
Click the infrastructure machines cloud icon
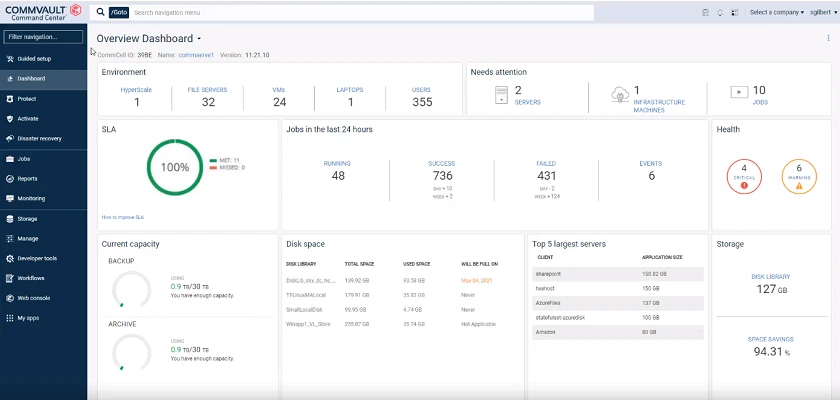(x=620, y=95)
